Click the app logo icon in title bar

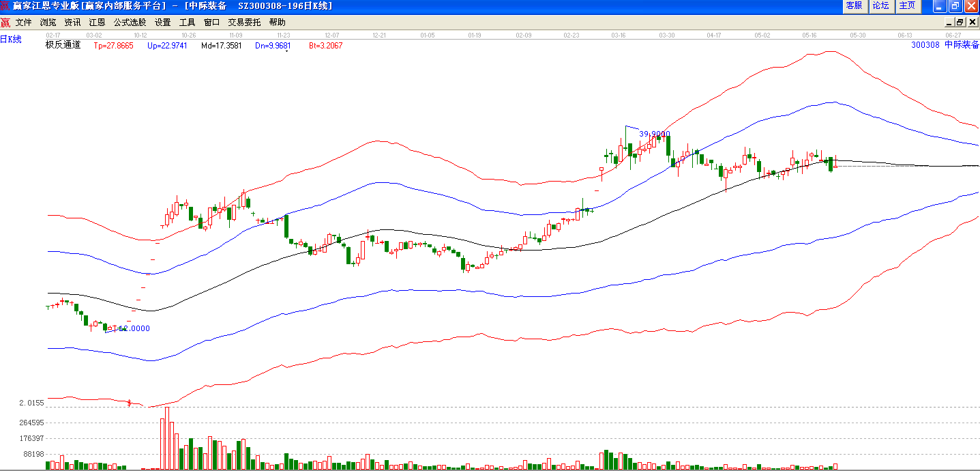pos(5,5)
